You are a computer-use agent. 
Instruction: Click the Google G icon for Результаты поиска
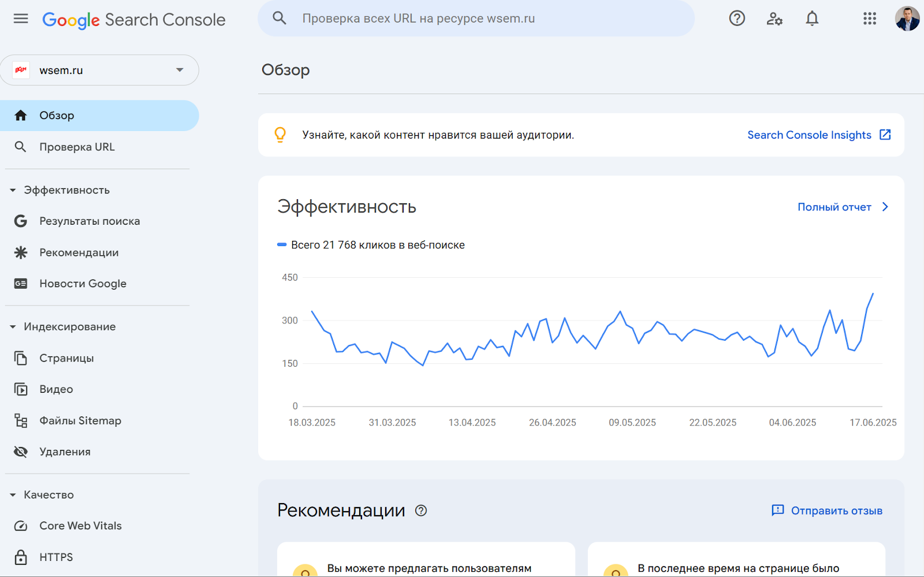[21, 221]
